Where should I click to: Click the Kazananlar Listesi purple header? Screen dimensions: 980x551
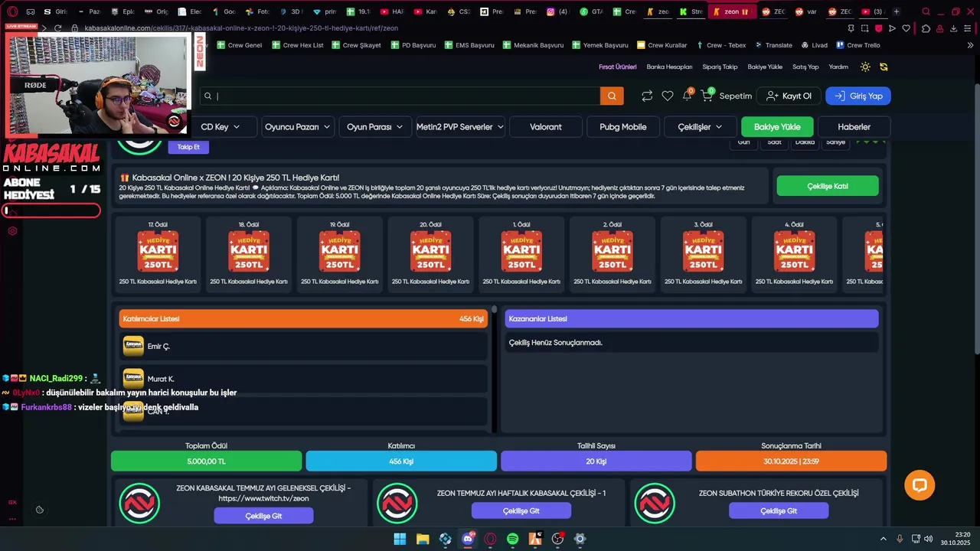(691, 318)
